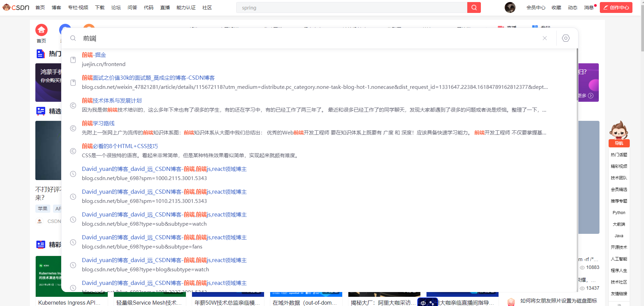This screenshot has width=644, height=306.
Task: Open 如何将女朋友照片设置为磁盘图标 article
Action: click(558, 301)
